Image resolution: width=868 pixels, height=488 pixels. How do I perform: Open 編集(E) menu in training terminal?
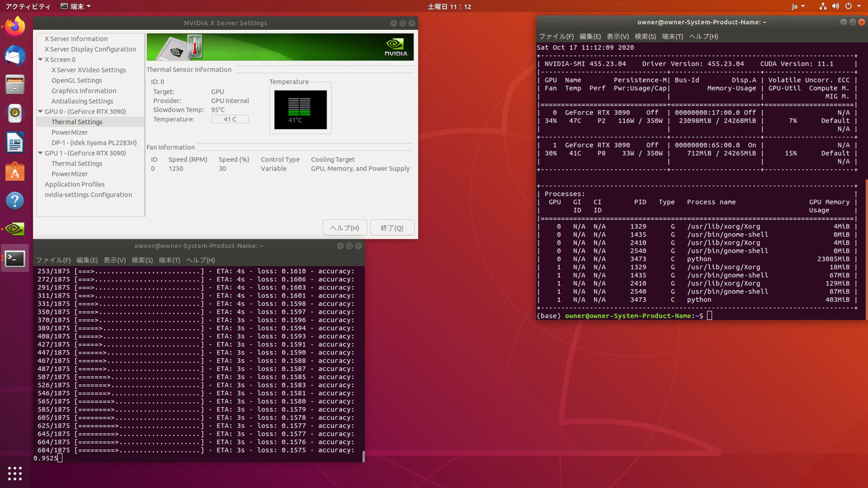(x=87, y=260)
